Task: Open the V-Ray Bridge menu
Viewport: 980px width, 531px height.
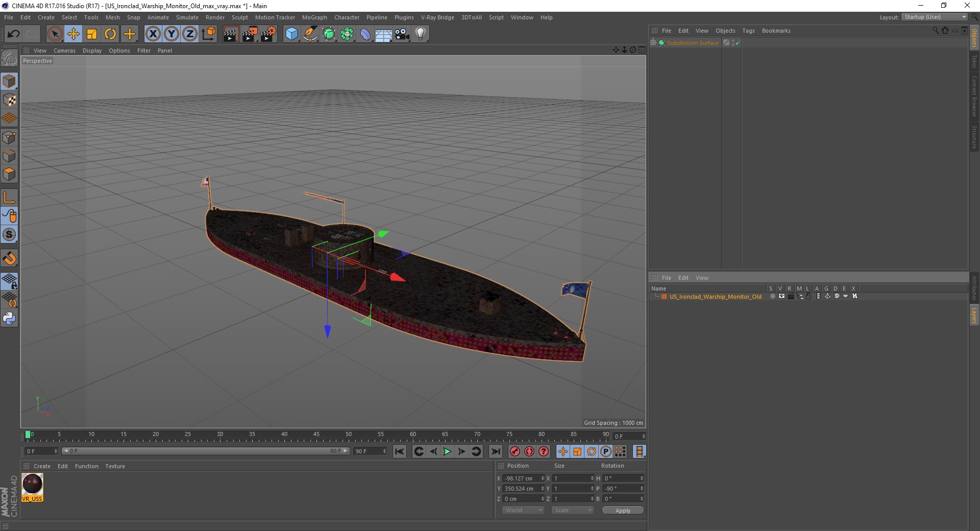Action: click(437, 17)
